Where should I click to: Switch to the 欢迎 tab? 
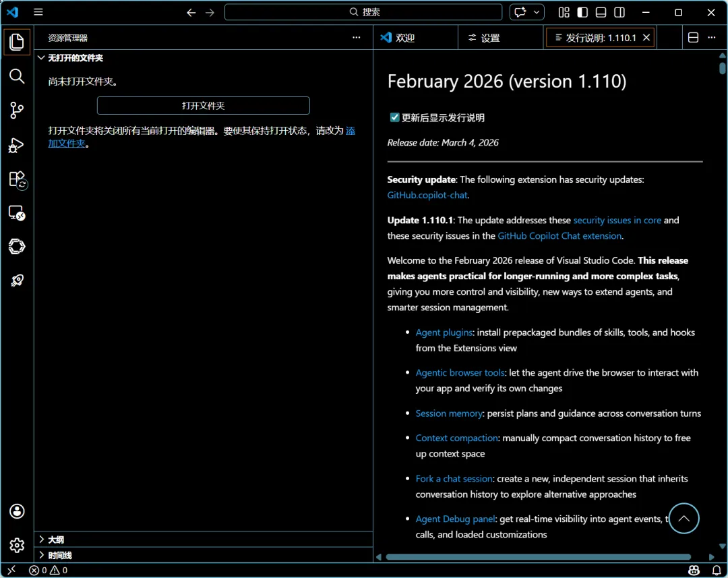pos(415,38)
